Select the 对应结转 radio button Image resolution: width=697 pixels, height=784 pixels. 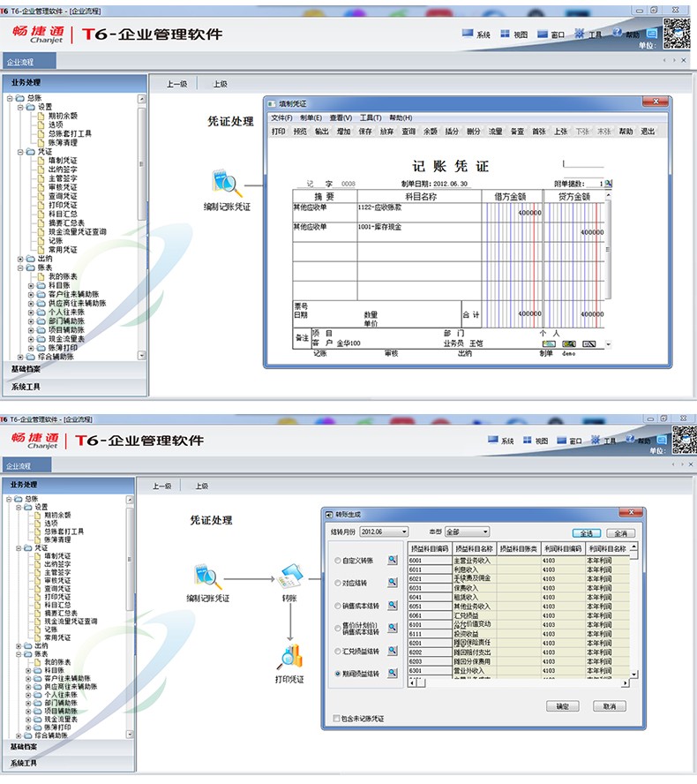click(x=338, y=583)
